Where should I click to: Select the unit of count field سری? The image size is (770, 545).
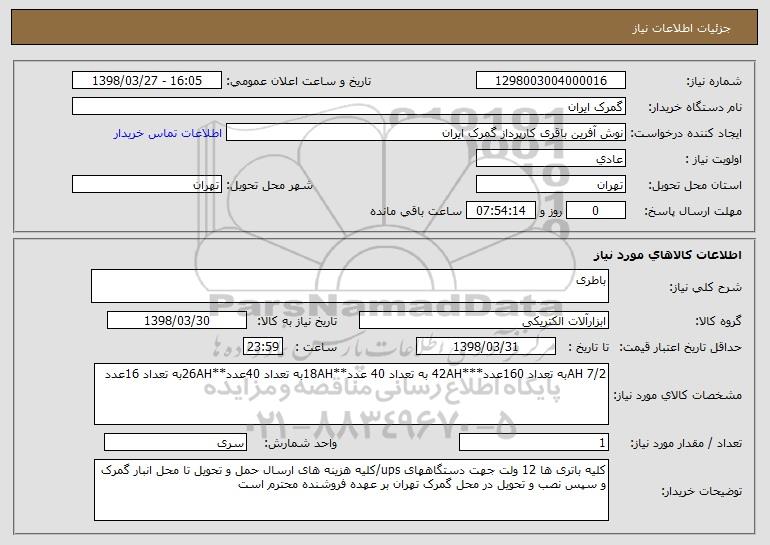tap(175, 442)
